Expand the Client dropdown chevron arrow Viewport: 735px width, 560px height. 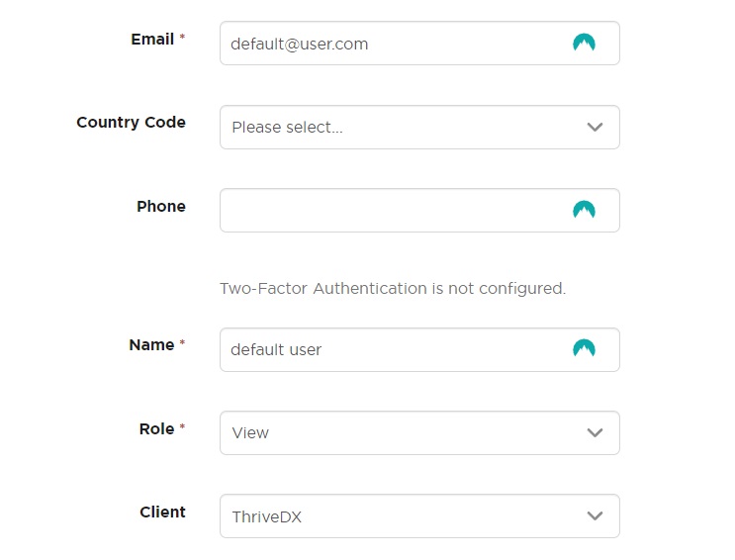pos(595,515)
